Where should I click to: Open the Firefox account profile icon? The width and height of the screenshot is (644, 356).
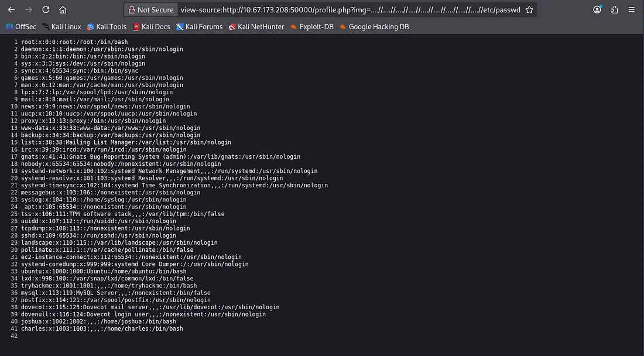click(597, 10)
